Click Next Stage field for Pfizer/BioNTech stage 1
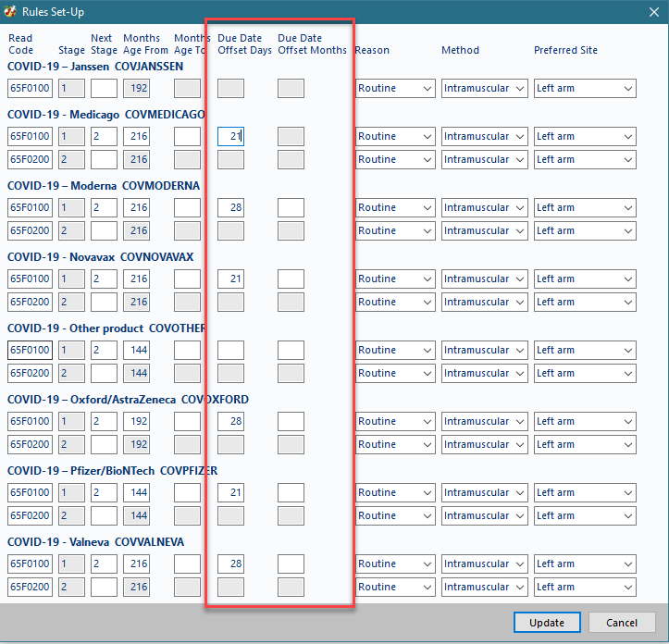This screenshot has width=669, height=644. 105,493
